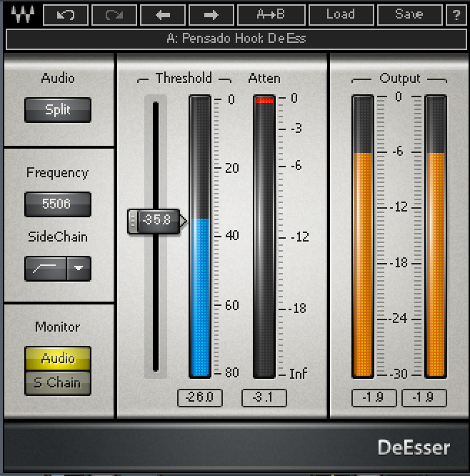Open help with question mark button
This screenshot has width=470, height=476.
pos(456,14)
